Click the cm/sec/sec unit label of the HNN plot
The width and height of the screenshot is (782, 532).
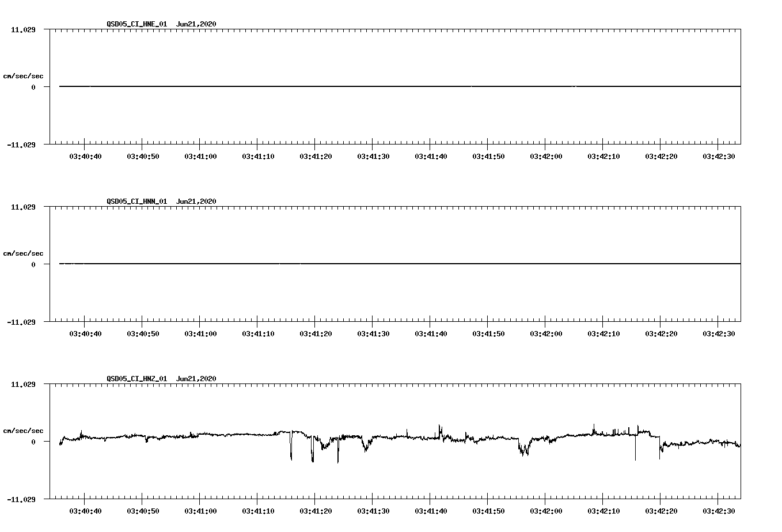coord(24,253)
